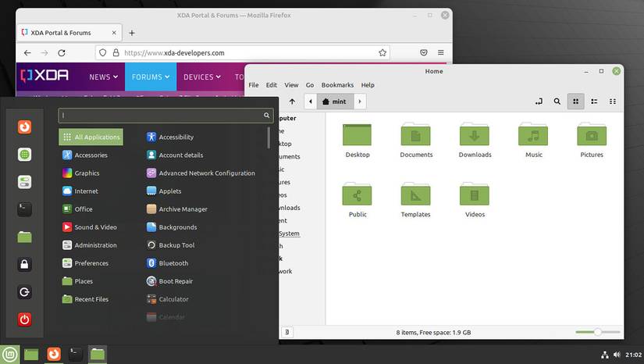Close the XDA Portal & Forums tab

coord(114,33)
